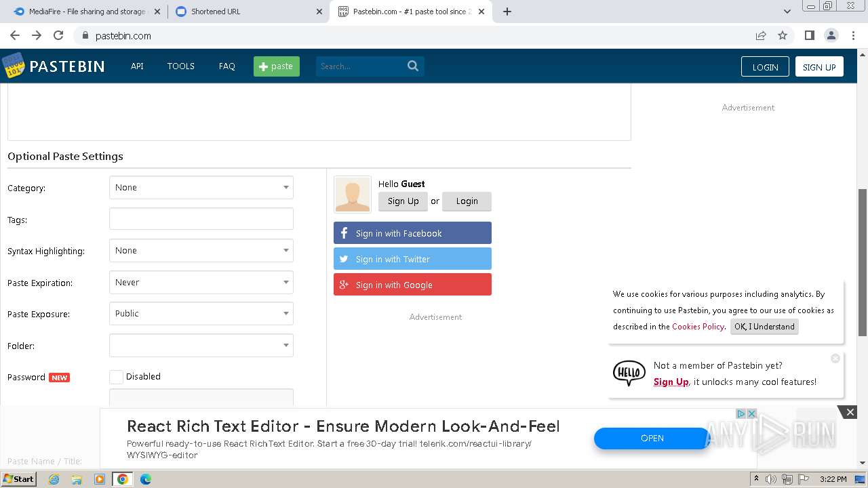This screenshot has width=868, height=488.
Task: Open Chrome three-dot menu
Action: pyautogui.click(x=853, y=36)
